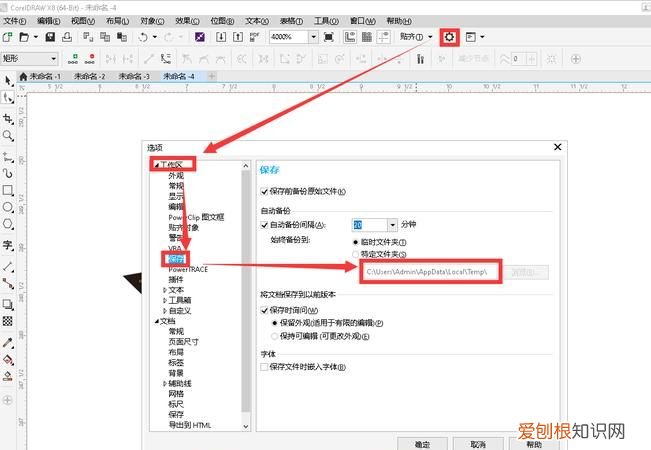Click the purple Search content icon
Viewport: 651px width, 450px height.
(x=200, y=37)
